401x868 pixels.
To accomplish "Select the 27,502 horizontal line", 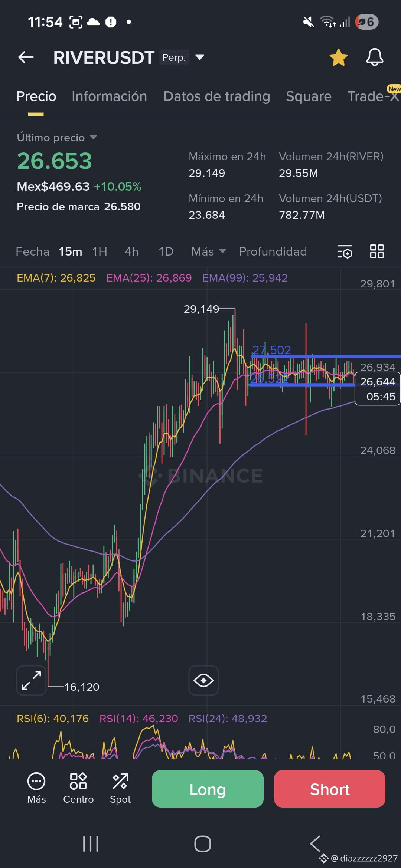I will click(x=326, y=356).
